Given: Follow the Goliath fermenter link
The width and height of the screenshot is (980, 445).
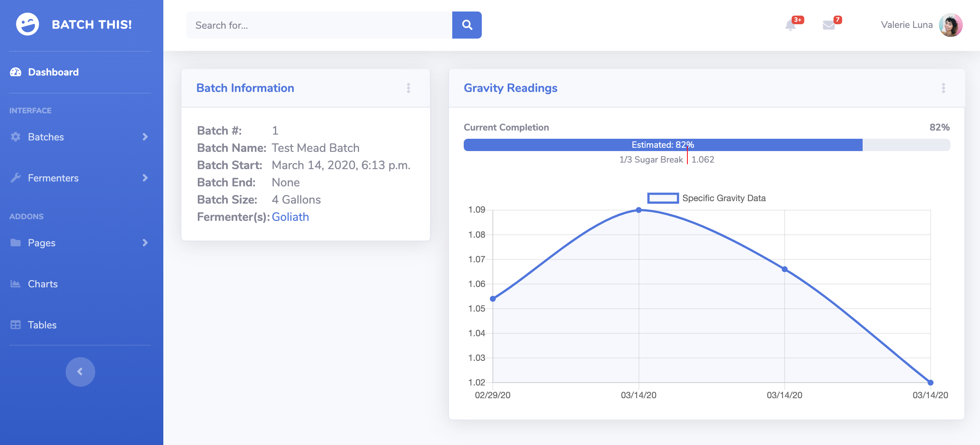Looking at the screenshot, I should pyautogui.click(x=290, y=217).
